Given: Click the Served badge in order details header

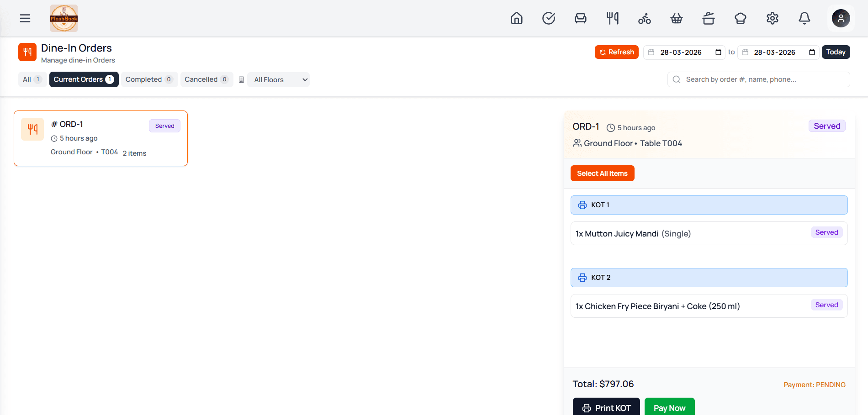Looking at the screenshot, I should coord(827,126).
